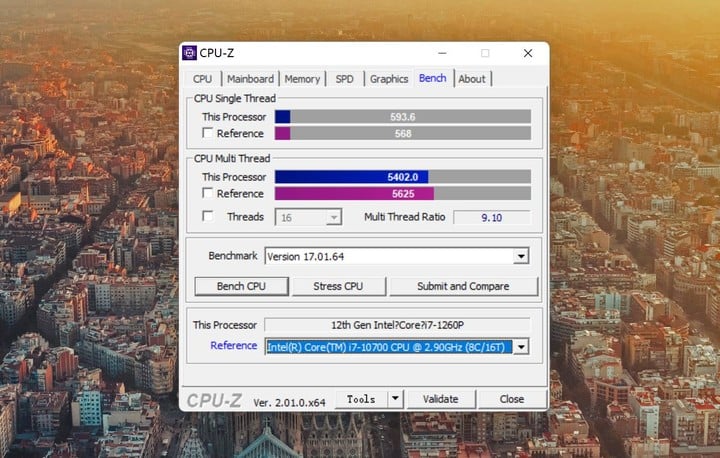Click Submit and Compare button

click(463, 286)
